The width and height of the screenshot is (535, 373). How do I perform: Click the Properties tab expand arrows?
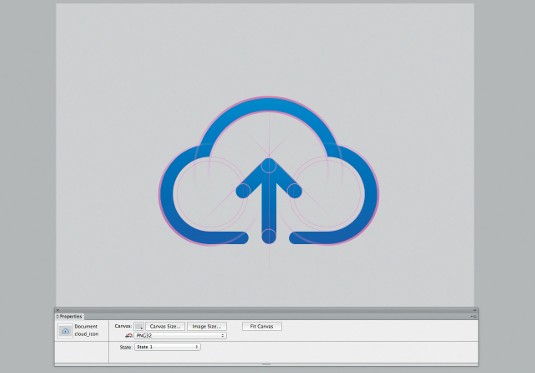[x=57, y=316]
